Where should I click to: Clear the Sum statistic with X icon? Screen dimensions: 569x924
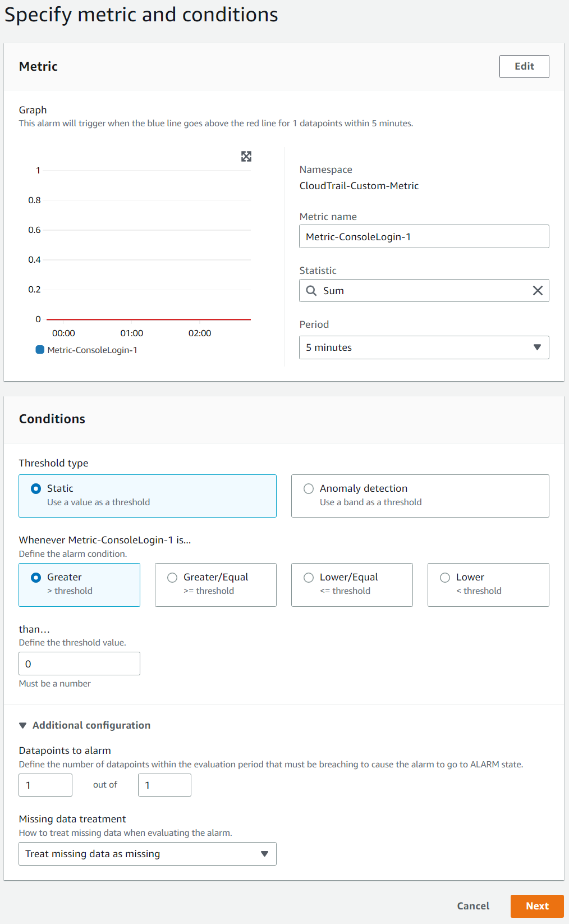(537, 291)
